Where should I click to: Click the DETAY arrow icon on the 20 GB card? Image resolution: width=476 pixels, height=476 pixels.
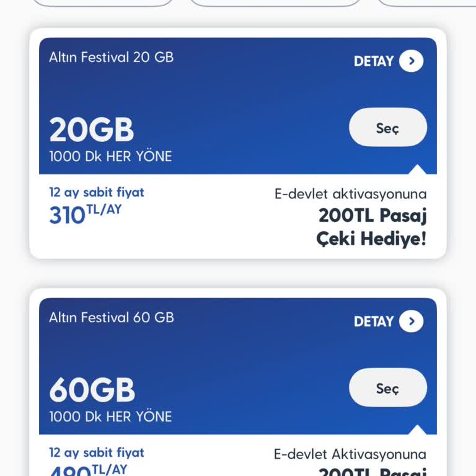(x=411, y=61)
